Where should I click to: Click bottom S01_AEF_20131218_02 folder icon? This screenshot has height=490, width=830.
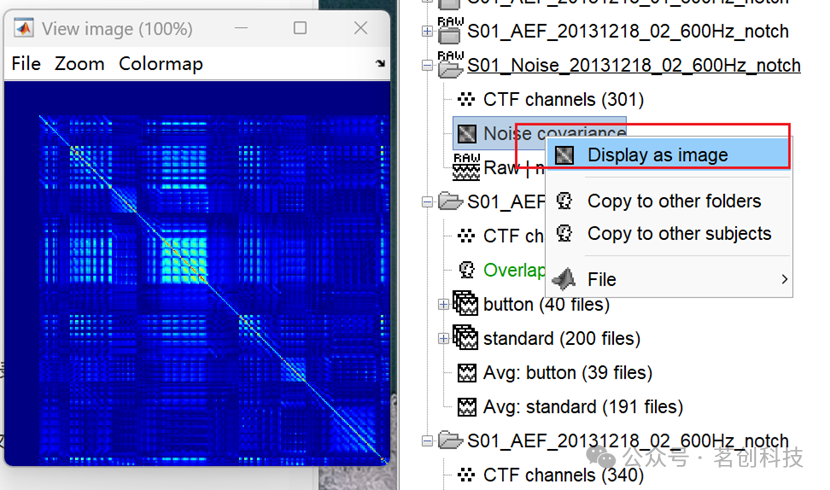[x=450, y=440]
